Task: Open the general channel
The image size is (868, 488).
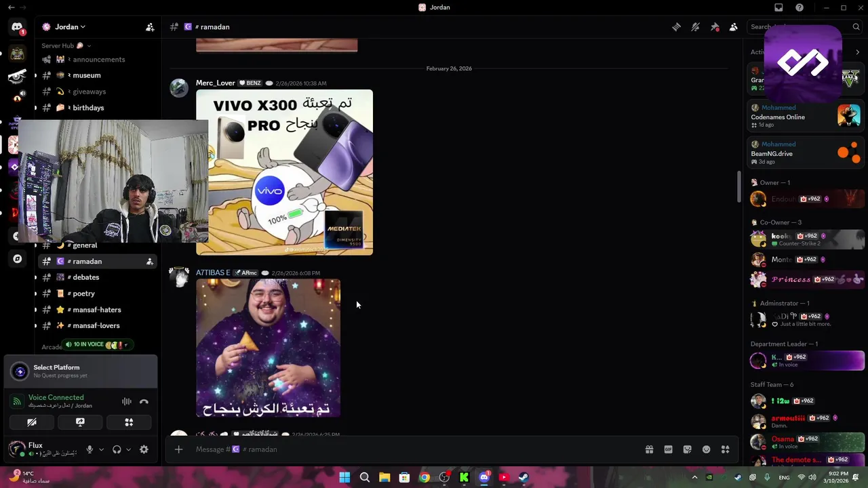Action: point(99,245)
